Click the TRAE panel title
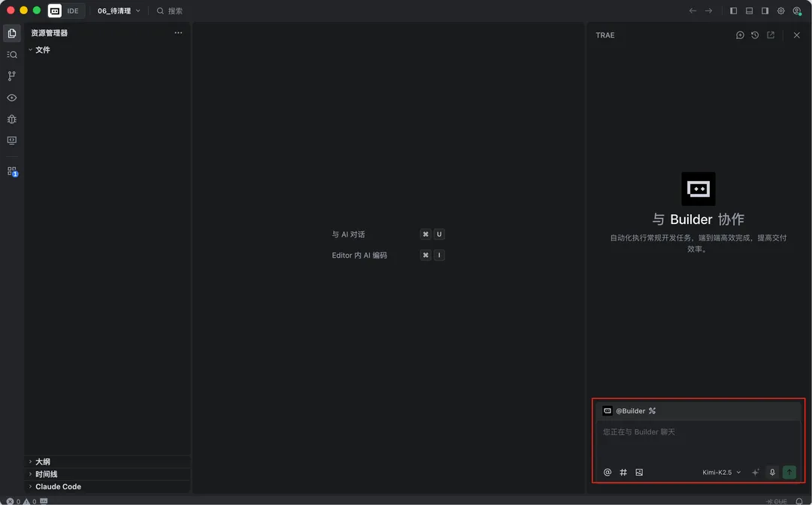Viewport: 812px width, 505px height. pyautogui.click(x=604, y=35)
